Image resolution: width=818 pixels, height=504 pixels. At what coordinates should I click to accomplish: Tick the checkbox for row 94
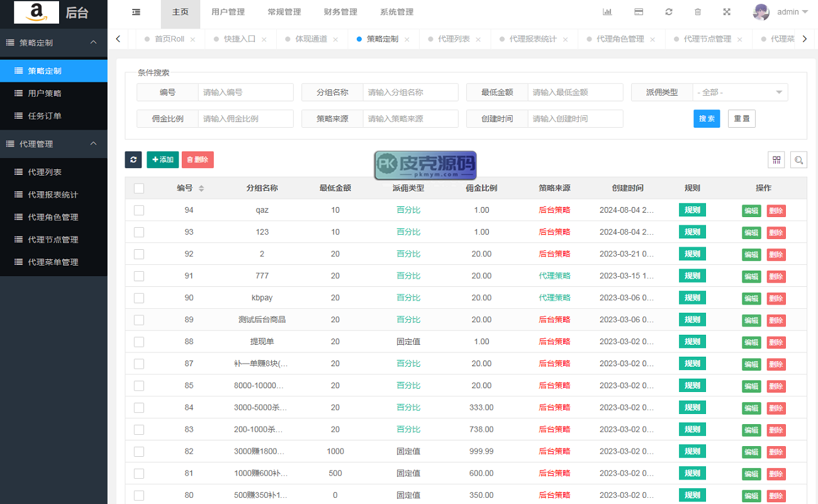[139, 210]
